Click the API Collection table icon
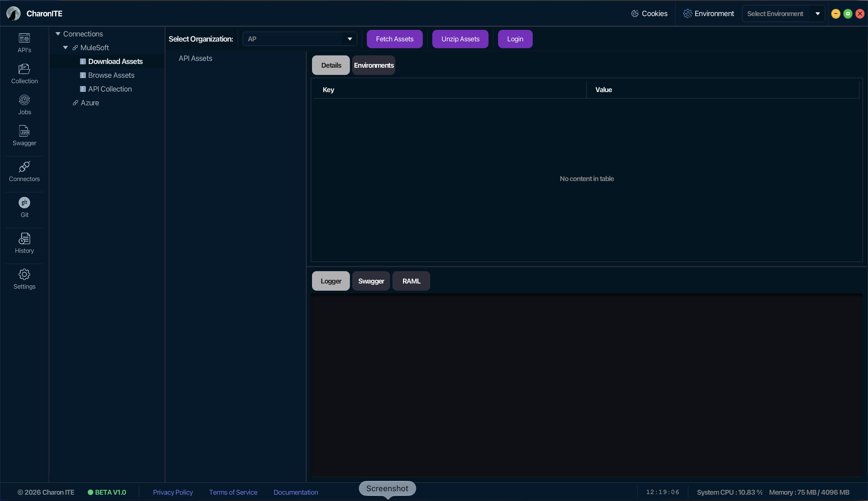 [x=83, y=89]
